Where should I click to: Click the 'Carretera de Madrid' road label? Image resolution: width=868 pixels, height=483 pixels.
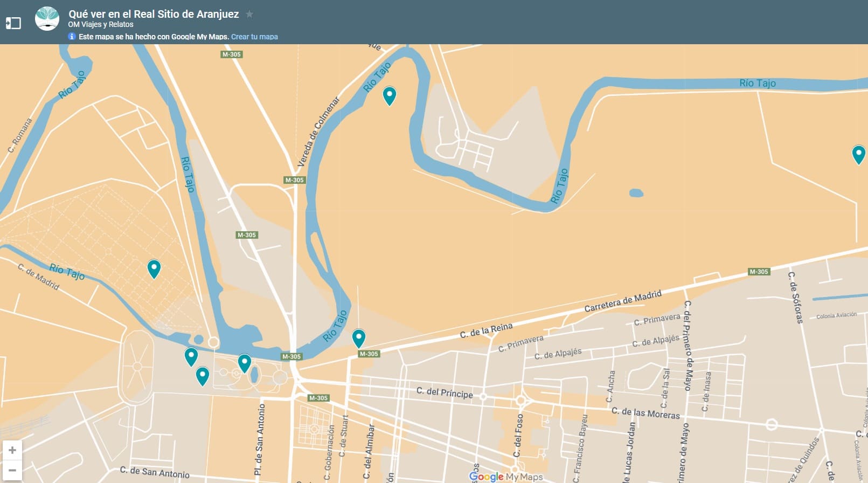click(x=623, y=301)
